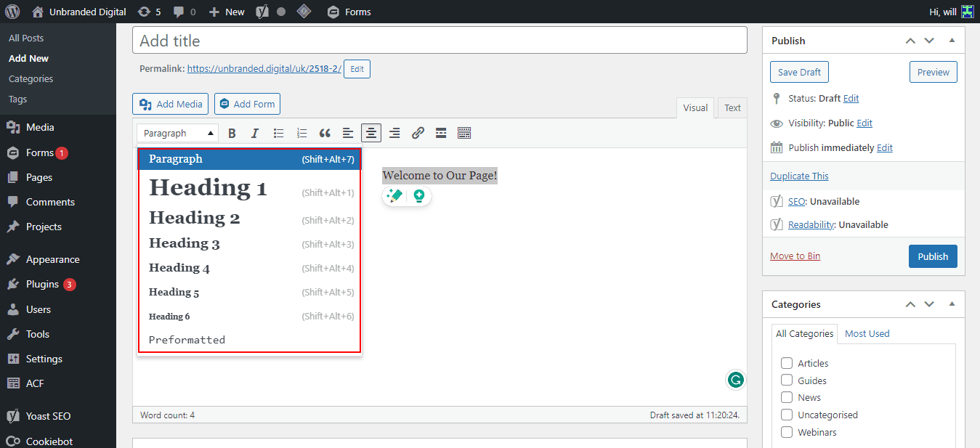
Task: Insert a blockquote using the quote icon
Action: (325, 133)
